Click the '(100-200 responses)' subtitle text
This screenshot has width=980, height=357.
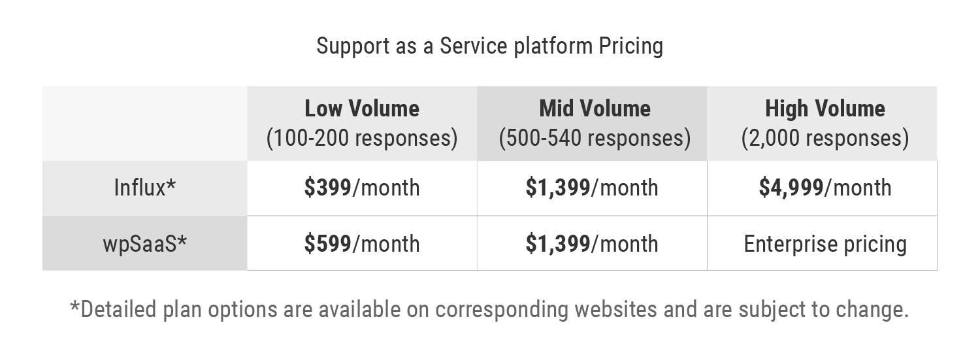point(362,139)
